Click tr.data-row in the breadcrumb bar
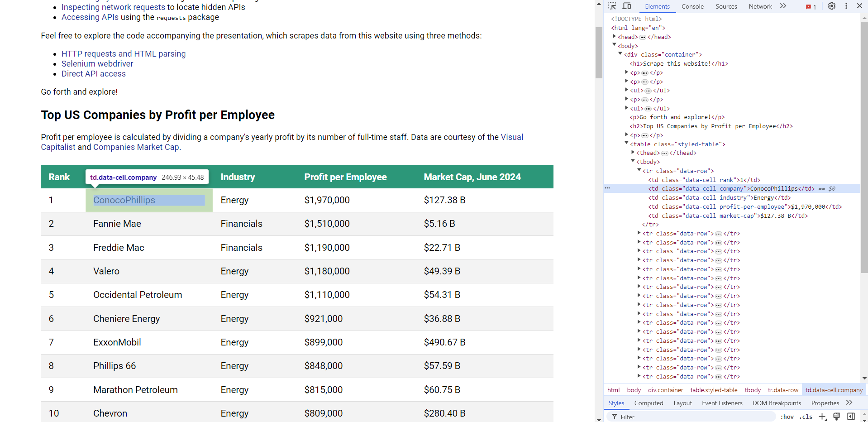This screenshot has height=422, width=868. (783, 390)
